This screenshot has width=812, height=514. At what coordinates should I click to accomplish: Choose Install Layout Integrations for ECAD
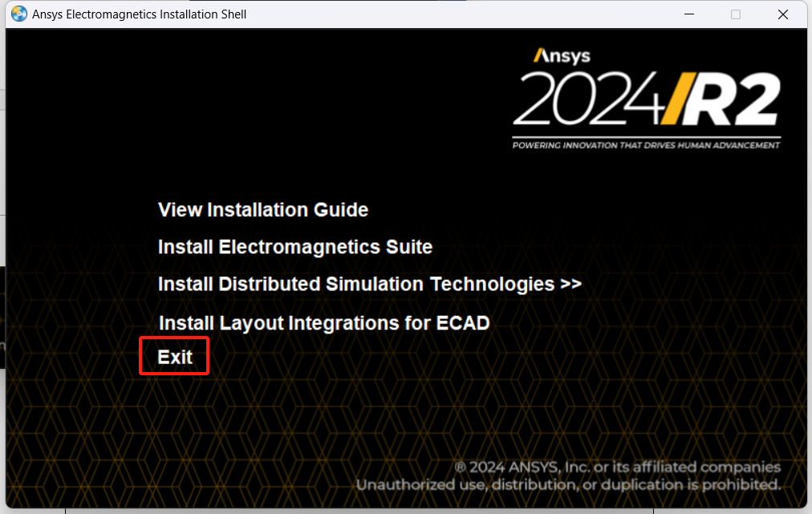pos(324,323)
